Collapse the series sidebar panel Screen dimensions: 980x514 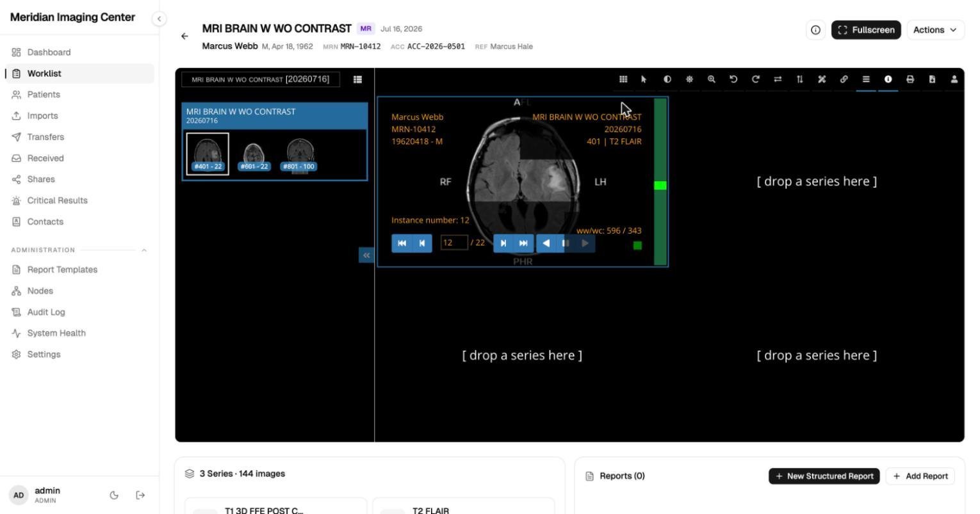(366, 255)
